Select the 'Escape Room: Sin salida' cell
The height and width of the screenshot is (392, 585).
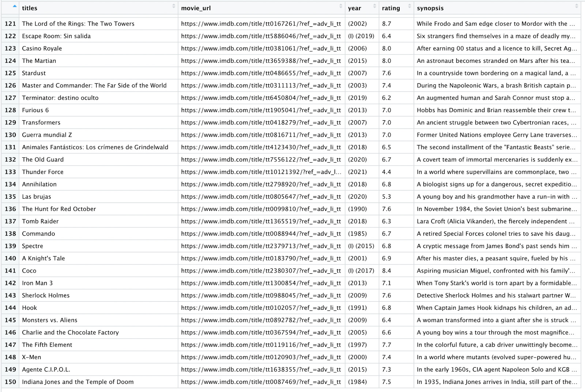98,36
